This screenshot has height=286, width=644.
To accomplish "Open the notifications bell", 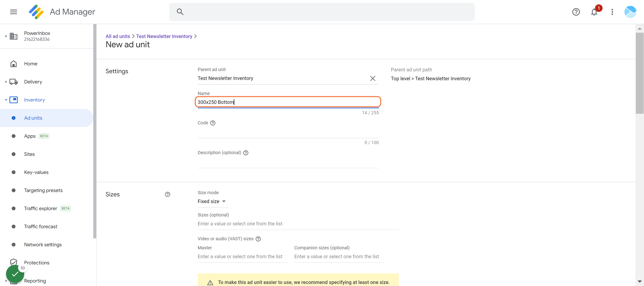I will pyautogui.click(x=594, y=12).
